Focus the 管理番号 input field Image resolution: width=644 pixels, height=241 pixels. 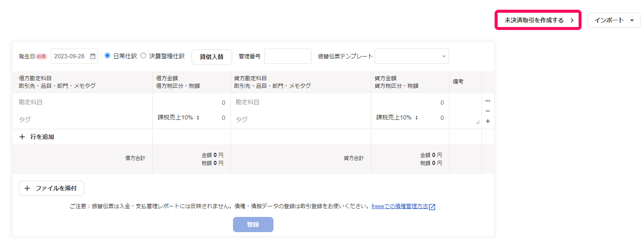click(x=288, y=56)
